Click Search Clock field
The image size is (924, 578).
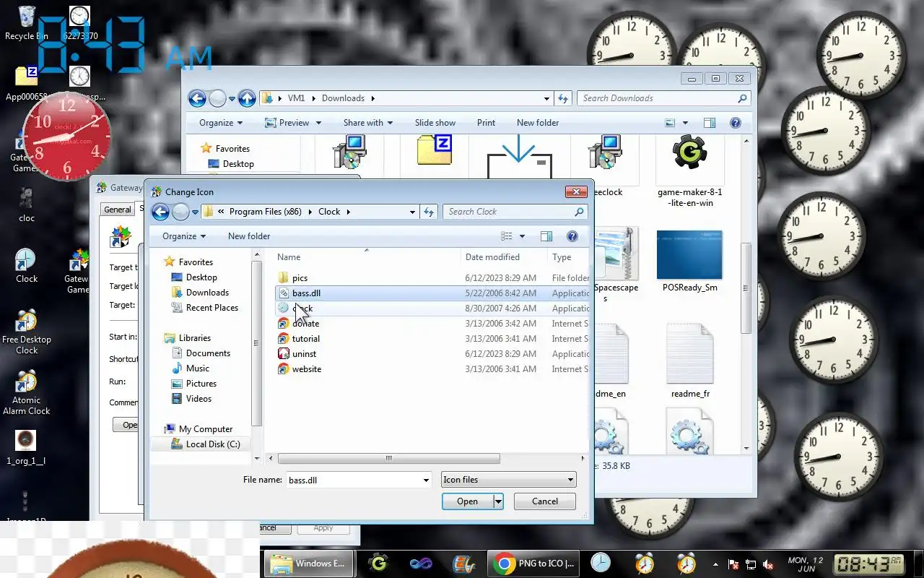click(514, 212)
